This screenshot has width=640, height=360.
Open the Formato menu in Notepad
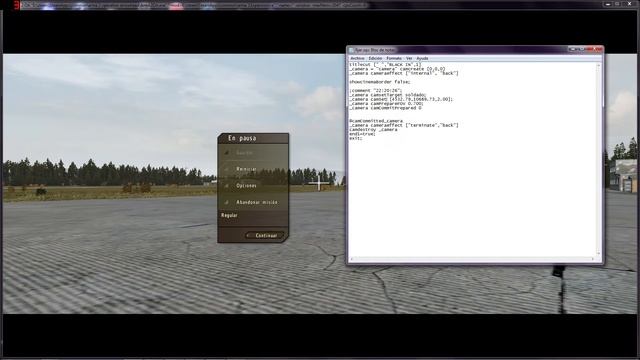394,58
